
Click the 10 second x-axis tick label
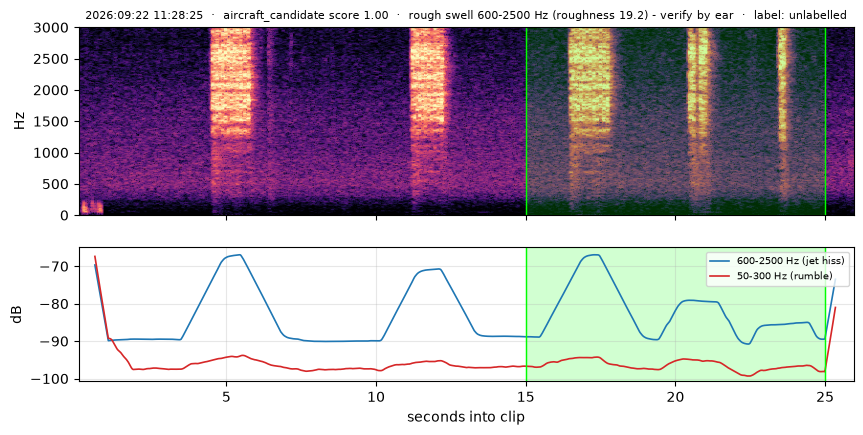[x=376, y=396]
